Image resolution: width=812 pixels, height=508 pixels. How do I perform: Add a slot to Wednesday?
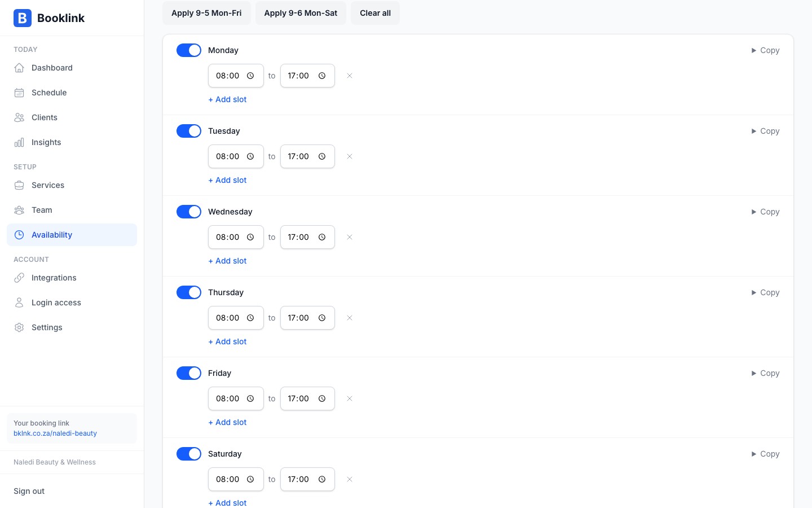point(227,261)
